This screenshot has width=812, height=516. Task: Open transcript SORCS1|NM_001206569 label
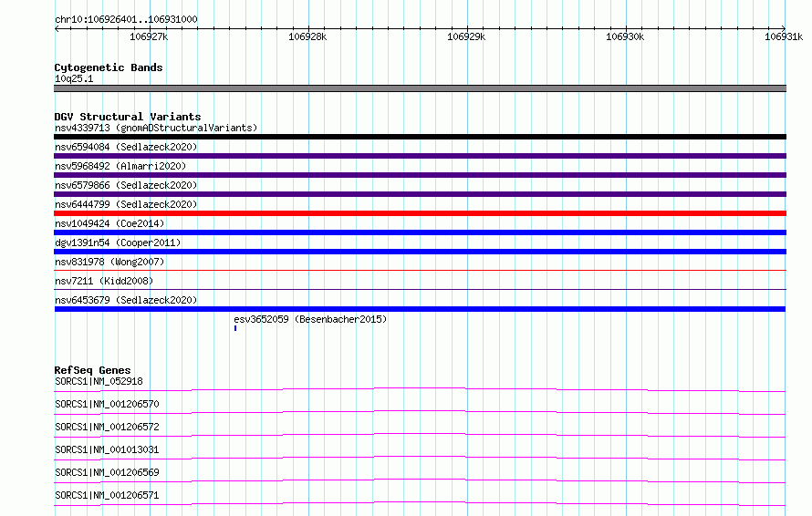pyautogui.click(x=107, y=472)
